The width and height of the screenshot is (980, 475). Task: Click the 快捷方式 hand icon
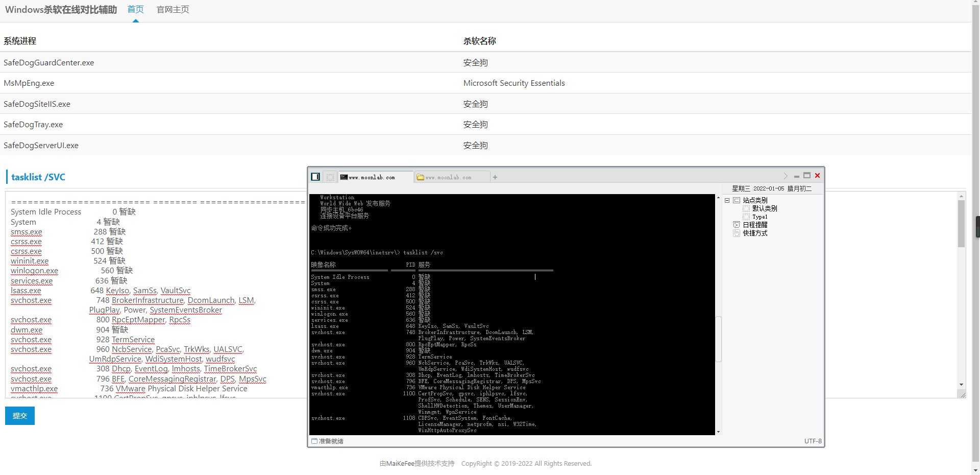pyautogui.click(x=737, y=233)
